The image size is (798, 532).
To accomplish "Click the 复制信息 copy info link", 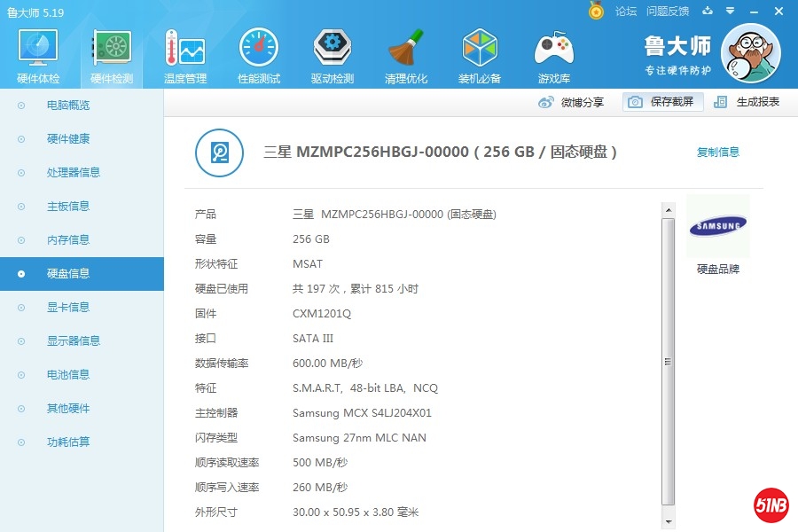I will [718, 152].
